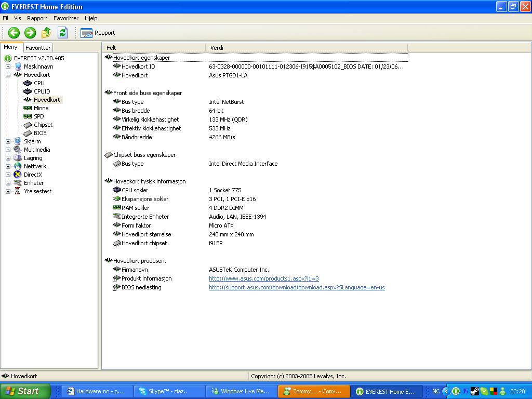Expand the Ytelsestest tree node
Viewport: 532px width, 399px height.
[8, 191]
